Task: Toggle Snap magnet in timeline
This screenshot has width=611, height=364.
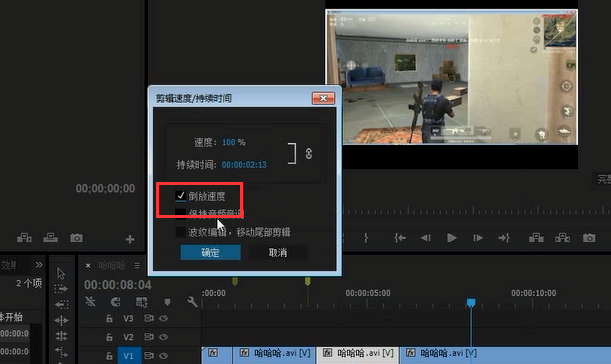Action: [x=116, y=302]
